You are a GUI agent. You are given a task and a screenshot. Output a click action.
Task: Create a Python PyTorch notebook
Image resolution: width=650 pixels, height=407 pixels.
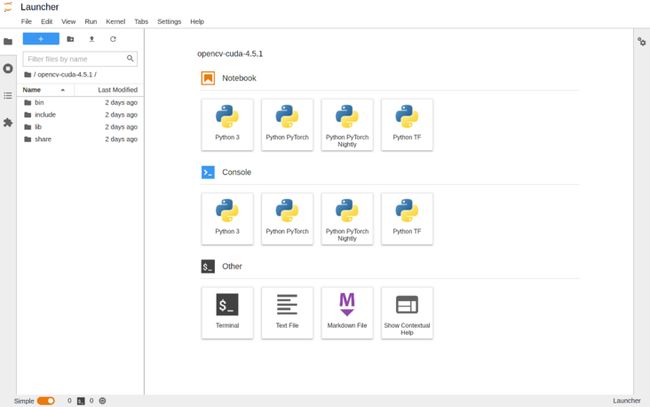(x=287, y=125)
